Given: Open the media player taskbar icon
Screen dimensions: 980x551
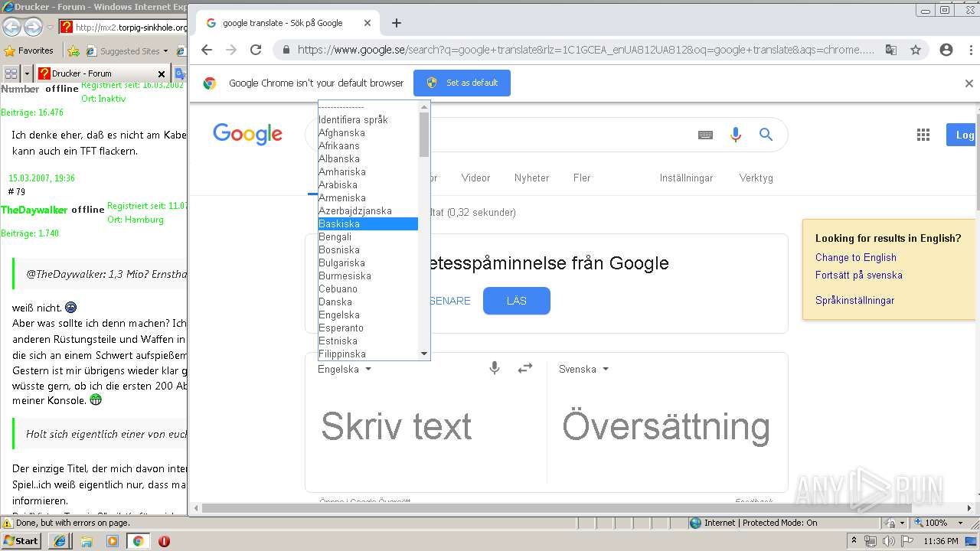Looking at the screenshot, I should tap(113, 540).
